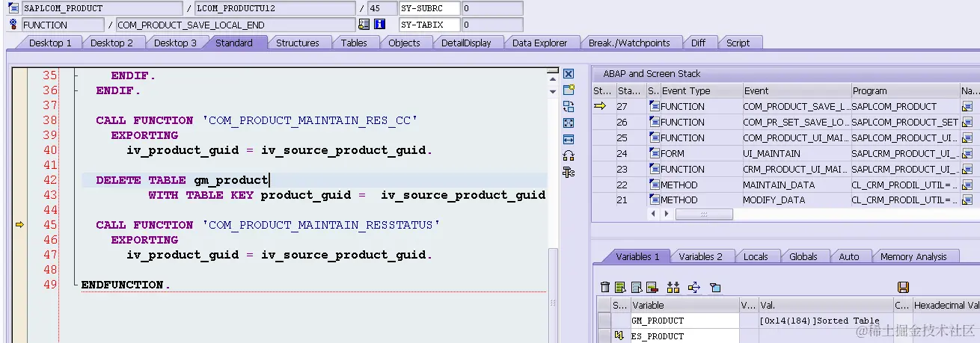The height and width of the screenshot is (343, 980).
Task: Click '[0x14(184)]Sorted Table' value cell
Action: tap(826, 321)
